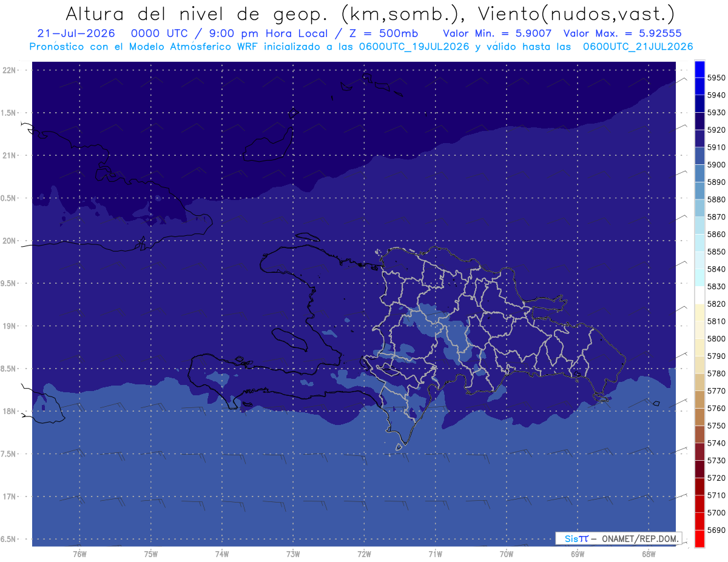728x562 pixels.
Task: Click the '5890' colorbar value
Action: pos(716,182)
